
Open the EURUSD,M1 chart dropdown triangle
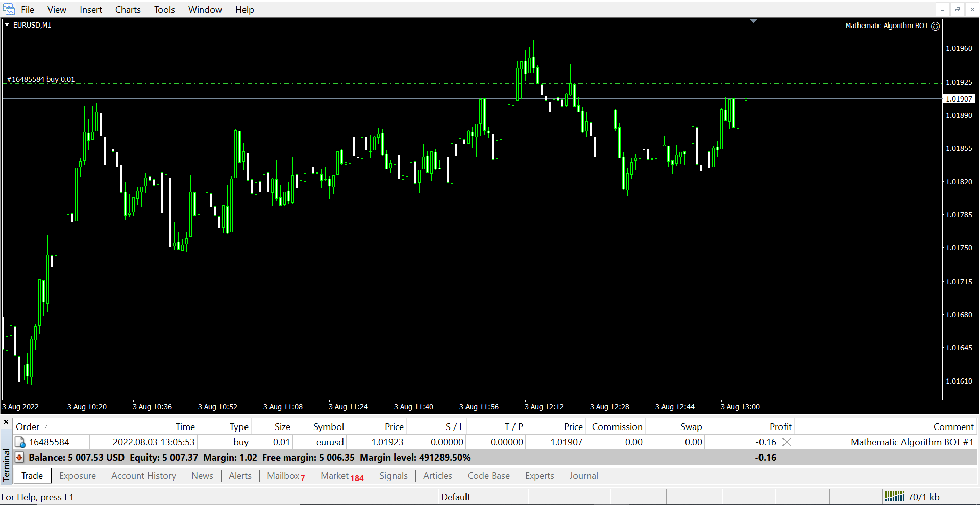tap(7, 24)
